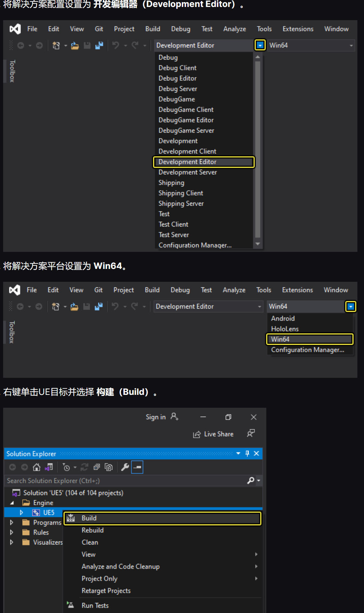Click the Pending Changes Filter clock icon
Screen dimensions: 364x613
tap(66, 467)
